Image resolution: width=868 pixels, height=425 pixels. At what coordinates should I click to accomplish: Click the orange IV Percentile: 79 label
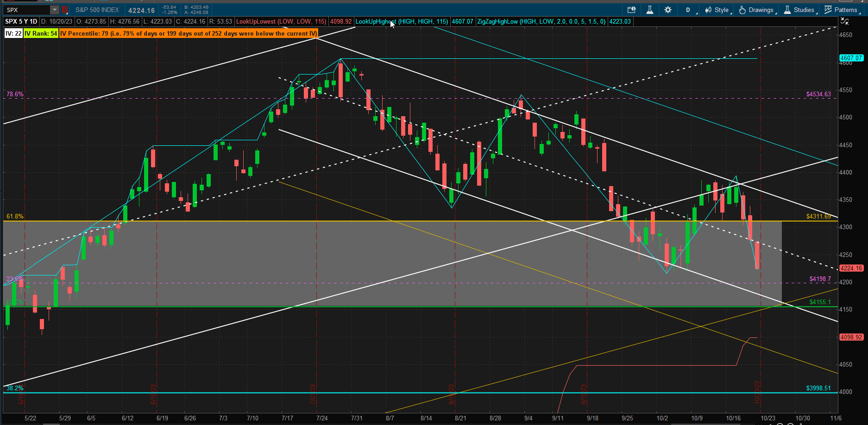[189, 33]
